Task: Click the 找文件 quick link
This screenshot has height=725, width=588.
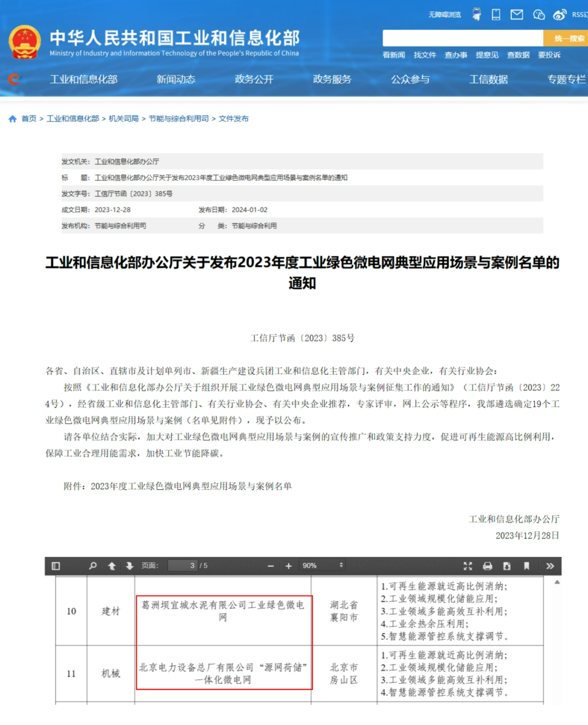Action: pos(425,55)
